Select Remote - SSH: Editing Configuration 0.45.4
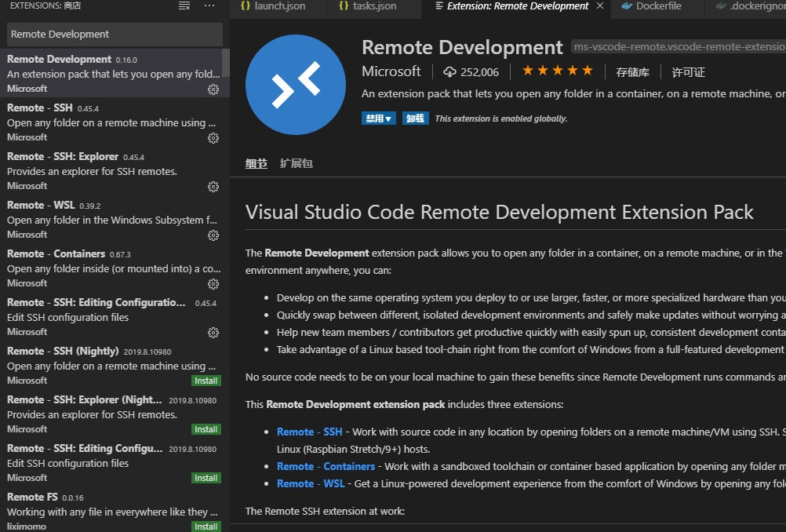Viewport: 786px width, 532px height. (115, 316)
